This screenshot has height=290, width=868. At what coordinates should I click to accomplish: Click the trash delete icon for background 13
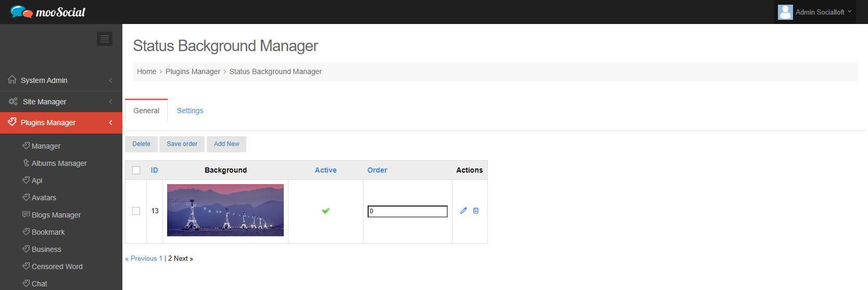pos(476,211)
